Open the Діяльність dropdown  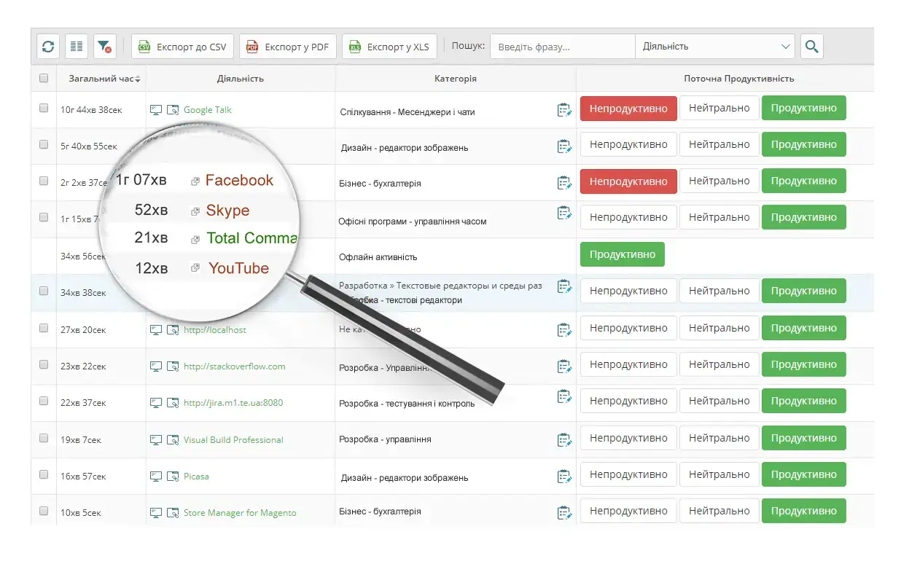(x=715, y=46)
